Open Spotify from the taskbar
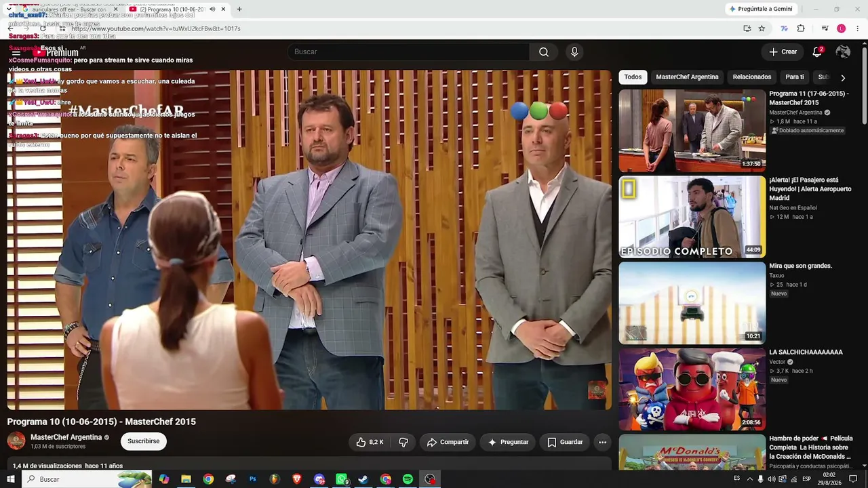 tap(408, 479)
